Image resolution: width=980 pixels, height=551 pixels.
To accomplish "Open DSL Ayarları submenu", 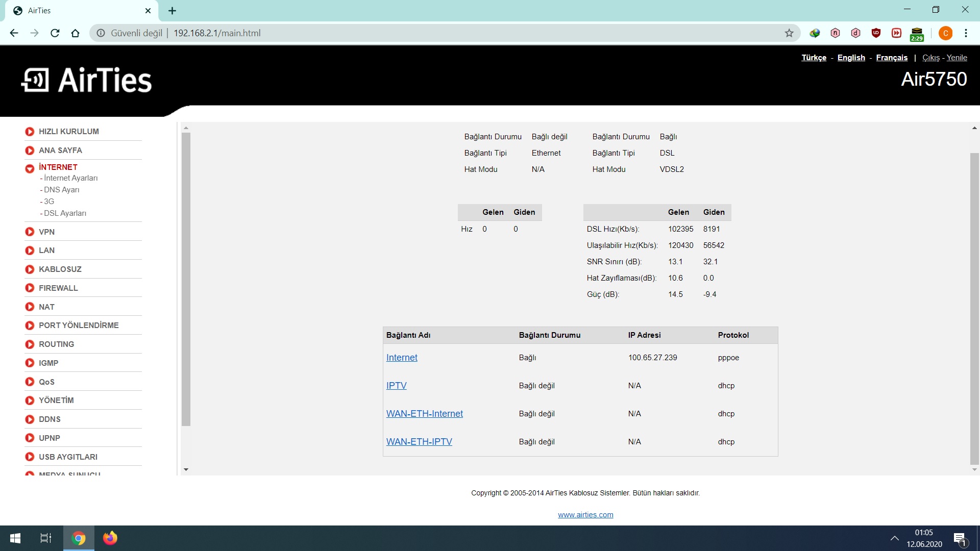I will click(x=65, y=213).
